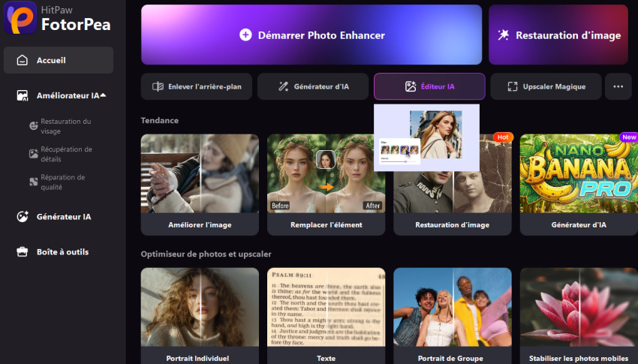638x364 pixels.
Task: Open Texte enhancer card
Action: coord(326,316)
